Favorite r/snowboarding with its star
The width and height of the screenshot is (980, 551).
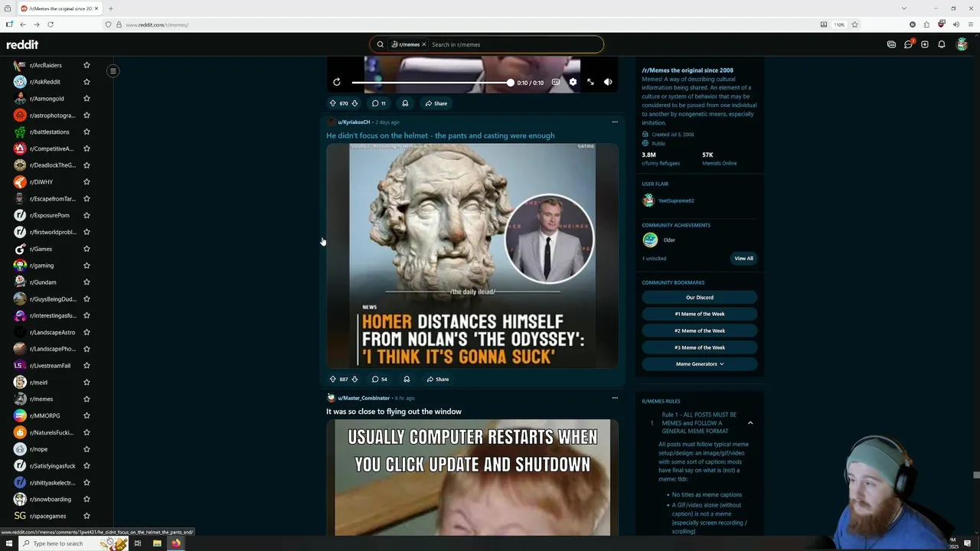(x=87, y=499)
